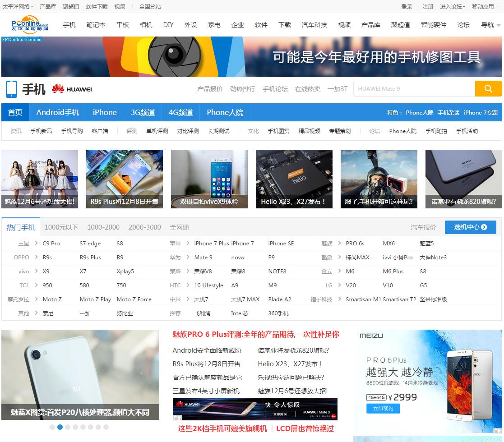
Task: Click the orange search magnifier button
Action: 488,89
